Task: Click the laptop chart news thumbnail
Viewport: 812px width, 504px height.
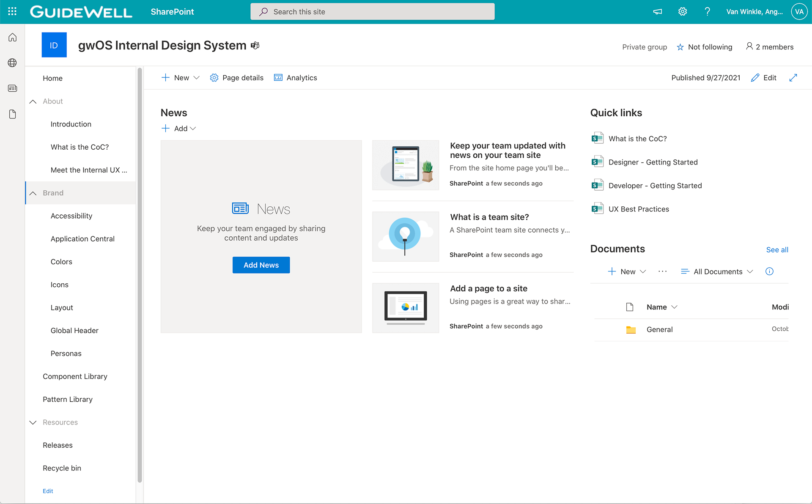Action: pos(406,308)
